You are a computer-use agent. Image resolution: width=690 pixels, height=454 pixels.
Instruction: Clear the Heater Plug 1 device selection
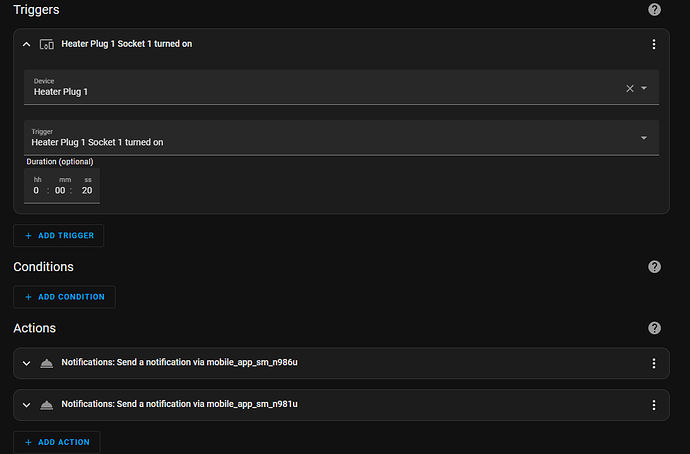click(x=630, y=88)
